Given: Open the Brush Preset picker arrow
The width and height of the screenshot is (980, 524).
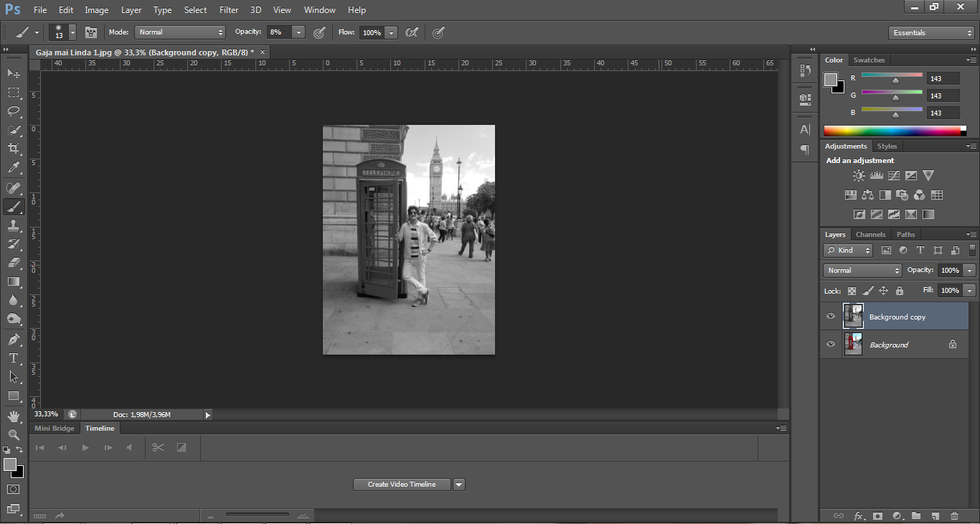Looking at the screenshot, I should 72,33.
